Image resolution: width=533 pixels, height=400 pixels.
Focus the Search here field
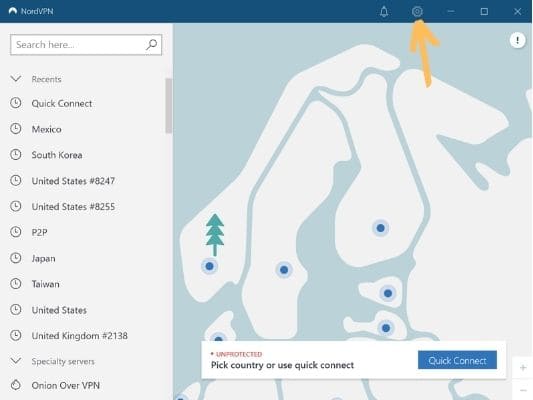[86, 45]
